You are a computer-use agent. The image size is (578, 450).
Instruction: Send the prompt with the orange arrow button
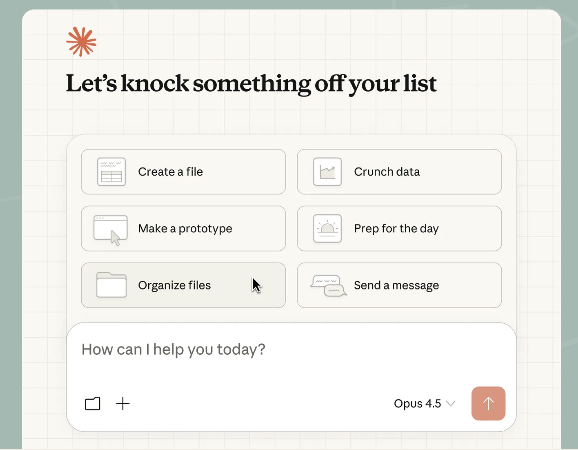pos(488,404)
